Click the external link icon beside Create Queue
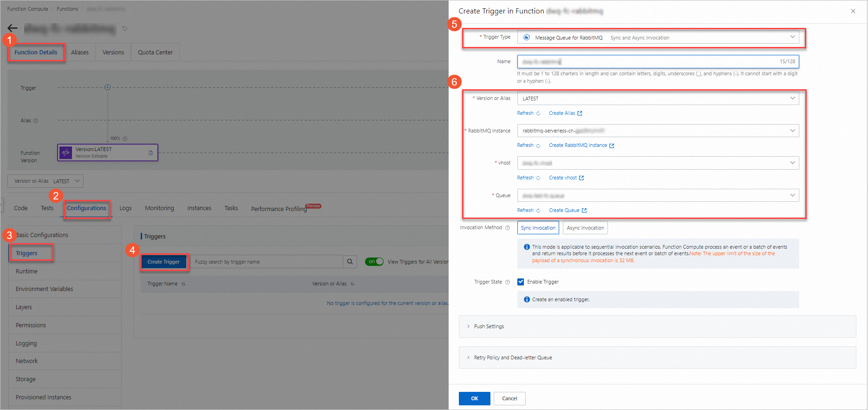Image resolution: width=868 pixels, height=410 pixels. (584, 211)
